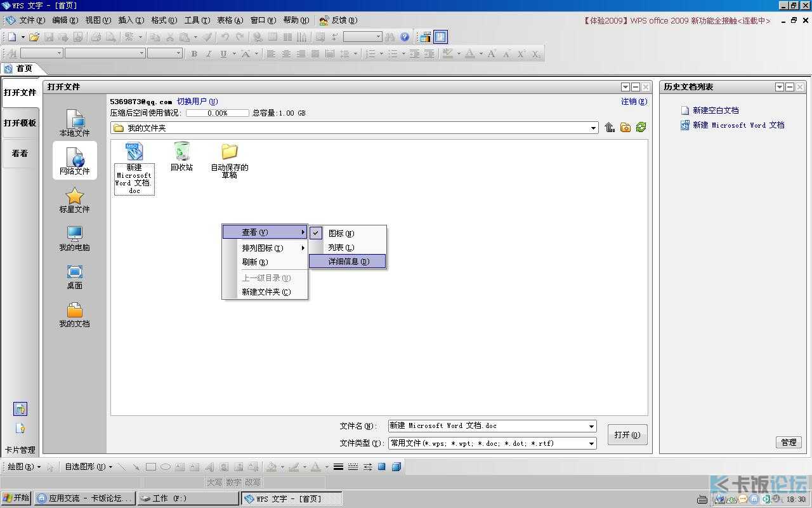812x508 pixels.
Task: Select 桌面 in the location sidebar
Action: pos(75,276)
